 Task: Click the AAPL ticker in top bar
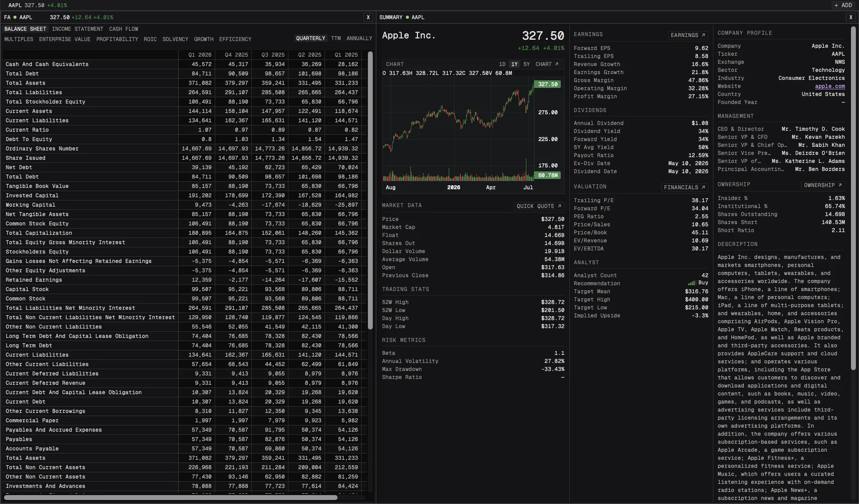15,5
